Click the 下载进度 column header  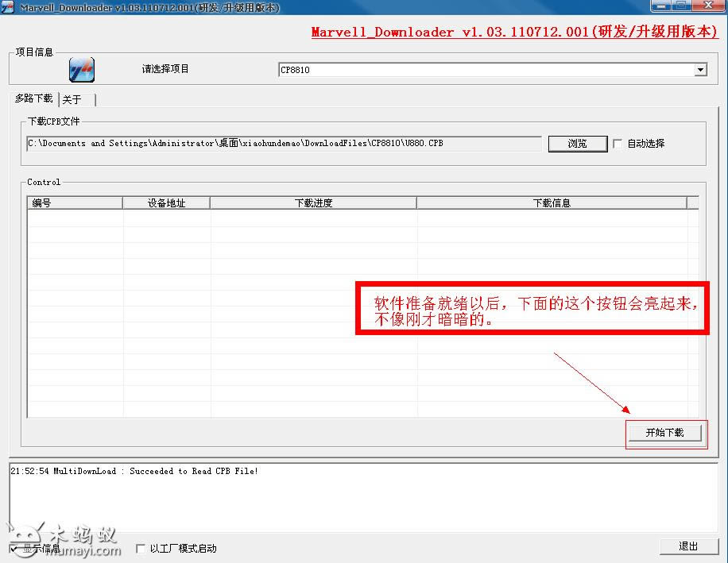click(313, 203)
